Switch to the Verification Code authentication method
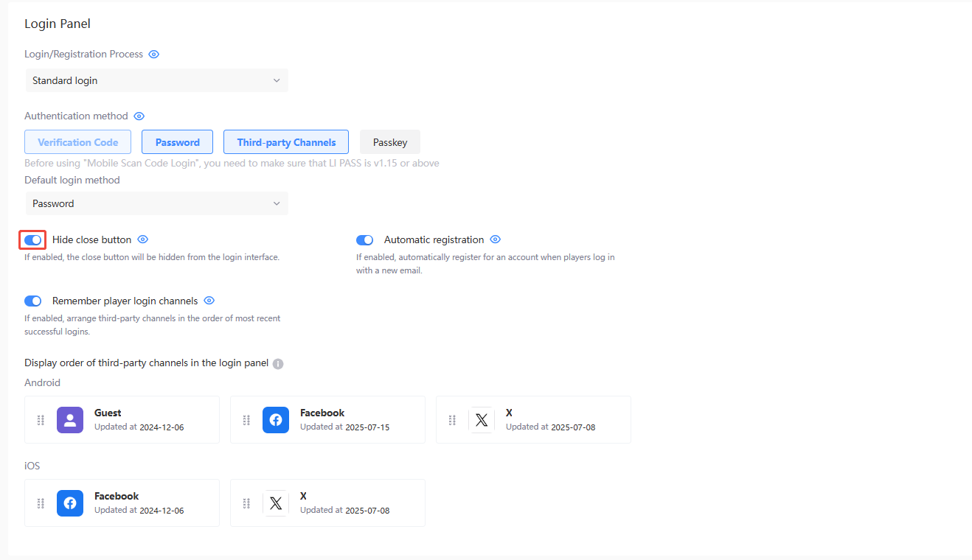This screenshot has height=560, width=972. tap(77, 141)
